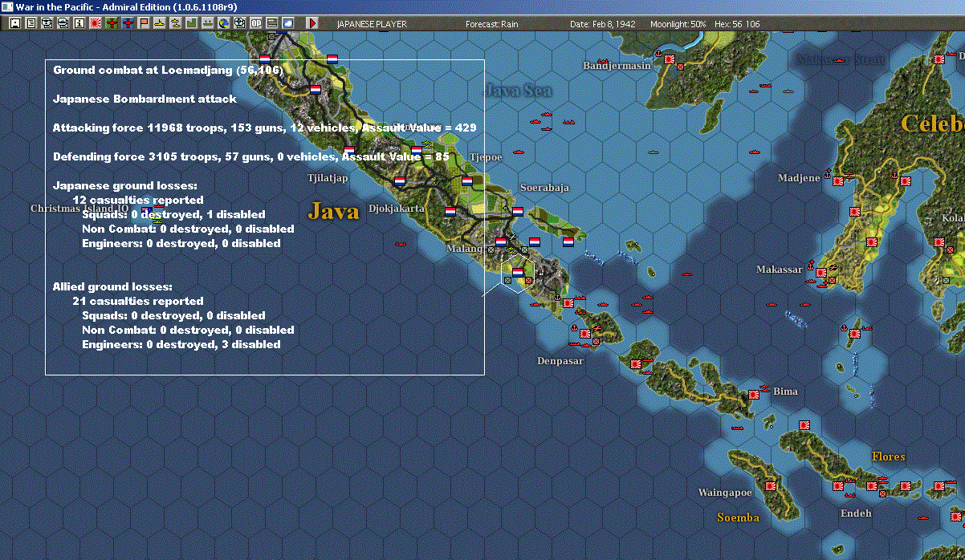This screenshot has height=560, width=965.
Task: Select Japanese flag unit at Makassar
Action: click(820, 274)
